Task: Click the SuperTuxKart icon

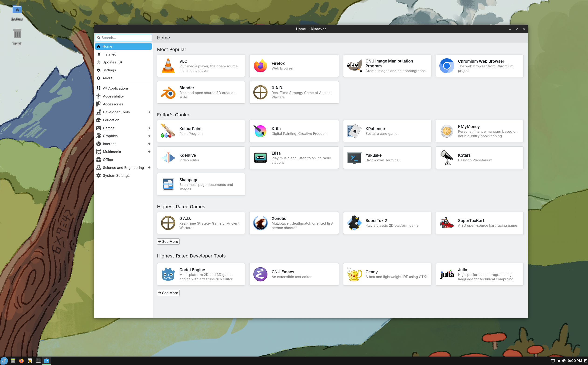Action: coord(447,223)
